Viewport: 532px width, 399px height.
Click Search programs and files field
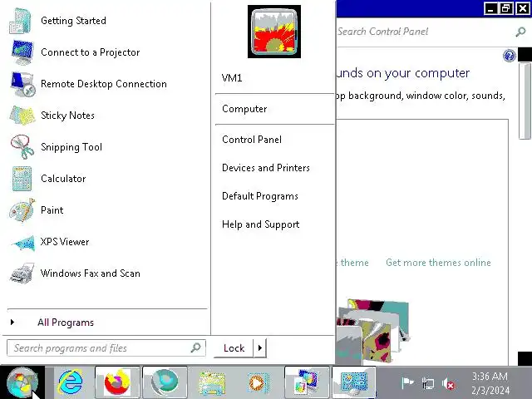[106, 347]
